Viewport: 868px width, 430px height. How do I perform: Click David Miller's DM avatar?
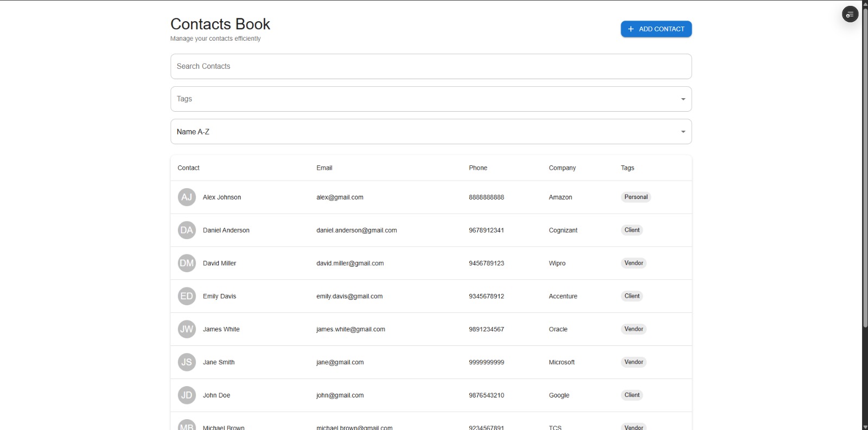coord(187,264)
